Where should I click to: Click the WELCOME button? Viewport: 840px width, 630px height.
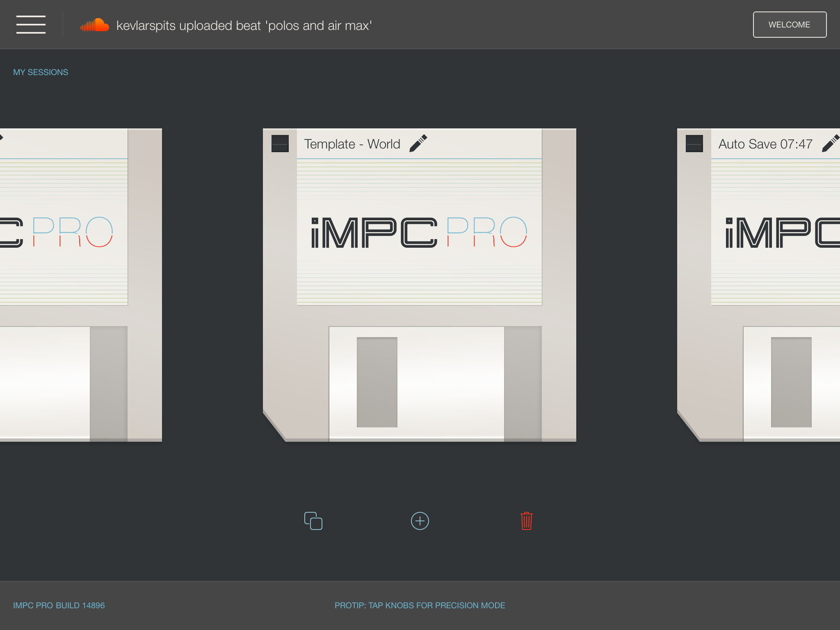[x=790, y=25]
